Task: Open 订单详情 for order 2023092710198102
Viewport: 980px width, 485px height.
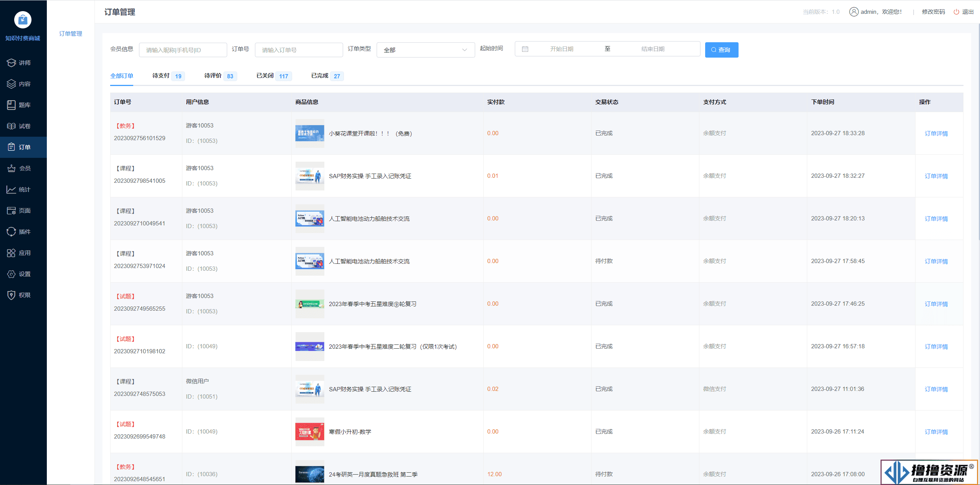Action: point(936,347)
